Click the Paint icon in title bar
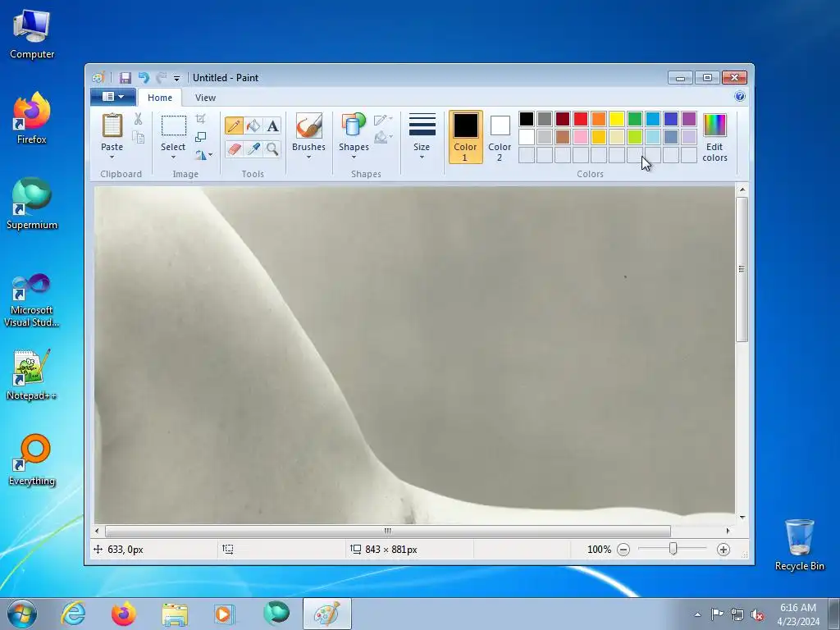This screenshot has width=840, height=630. [x=98, y=78]
